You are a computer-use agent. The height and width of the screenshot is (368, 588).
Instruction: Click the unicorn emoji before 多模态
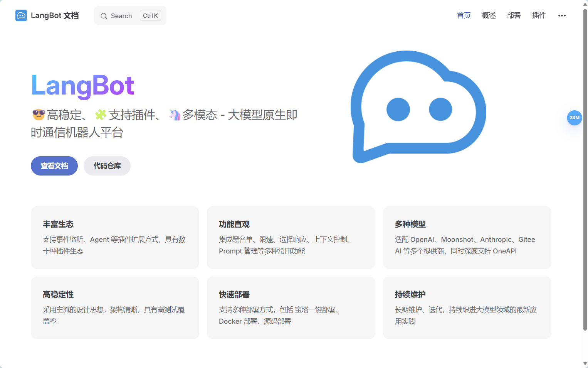(x=175, y=115)
